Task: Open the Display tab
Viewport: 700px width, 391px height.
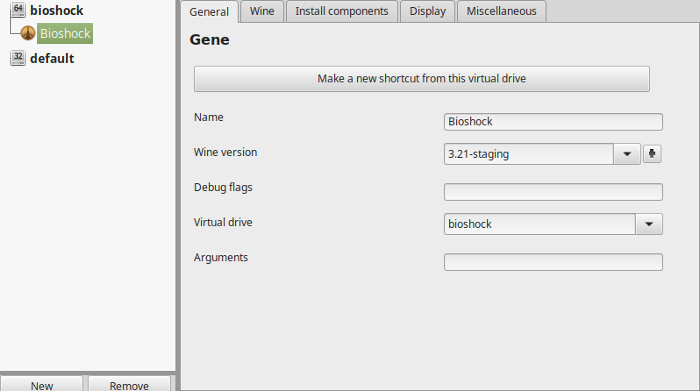Action: pos(428,11)
